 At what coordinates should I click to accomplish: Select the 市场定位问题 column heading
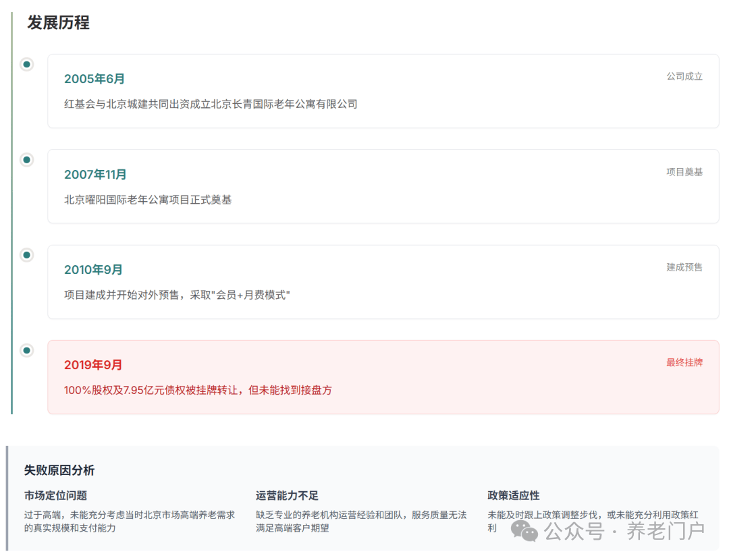(x=55, y=495)
